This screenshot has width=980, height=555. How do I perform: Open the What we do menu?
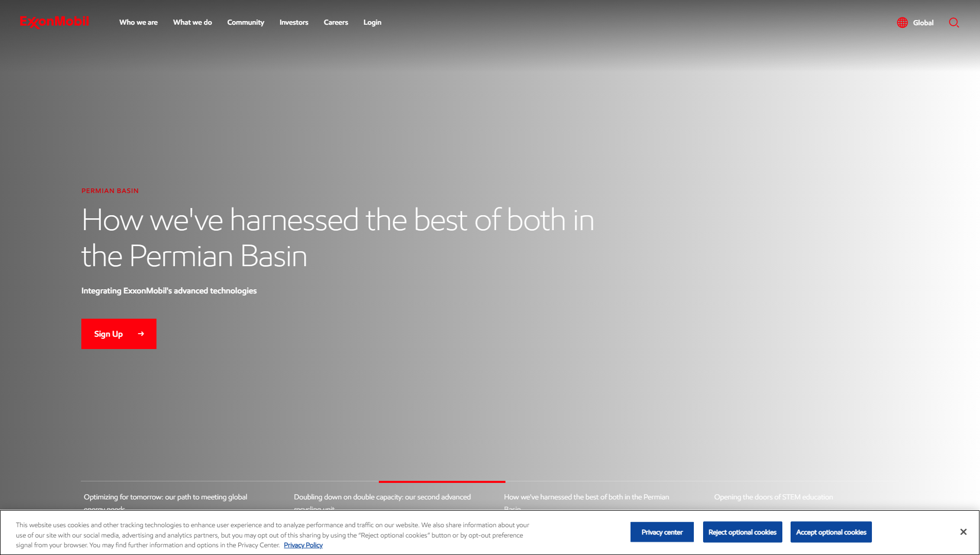(192, 22)
